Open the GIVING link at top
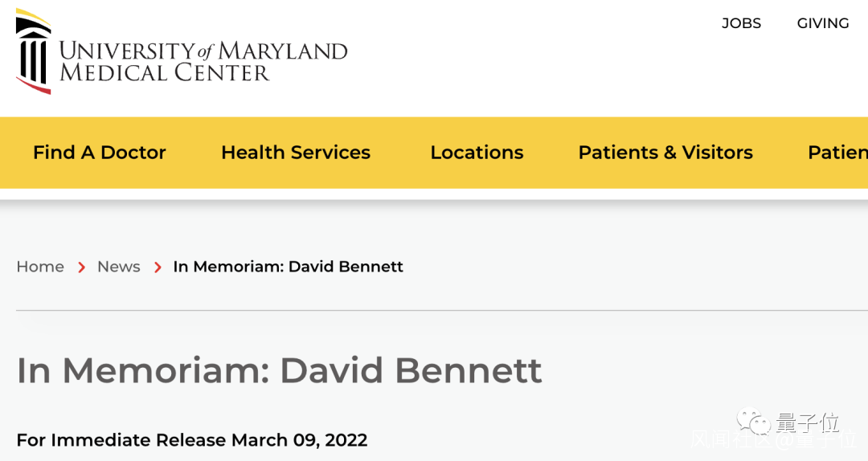The image size is (868, 461). click(823, 23)
